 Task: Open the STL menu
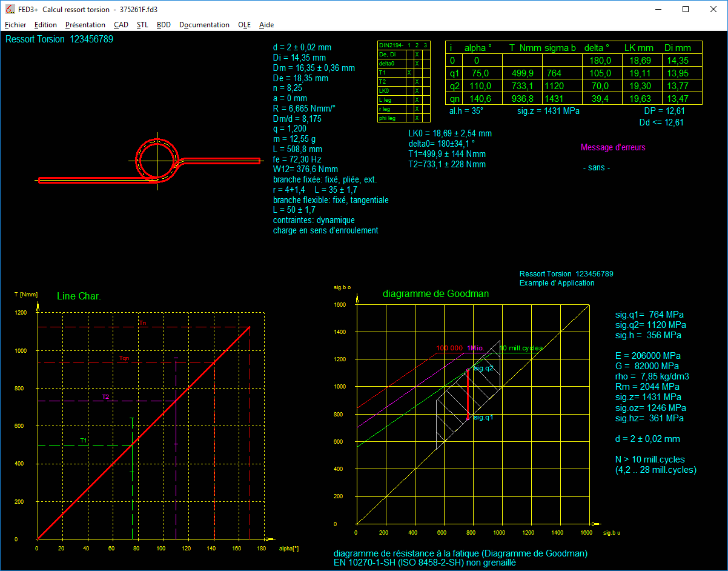point(142,25)
